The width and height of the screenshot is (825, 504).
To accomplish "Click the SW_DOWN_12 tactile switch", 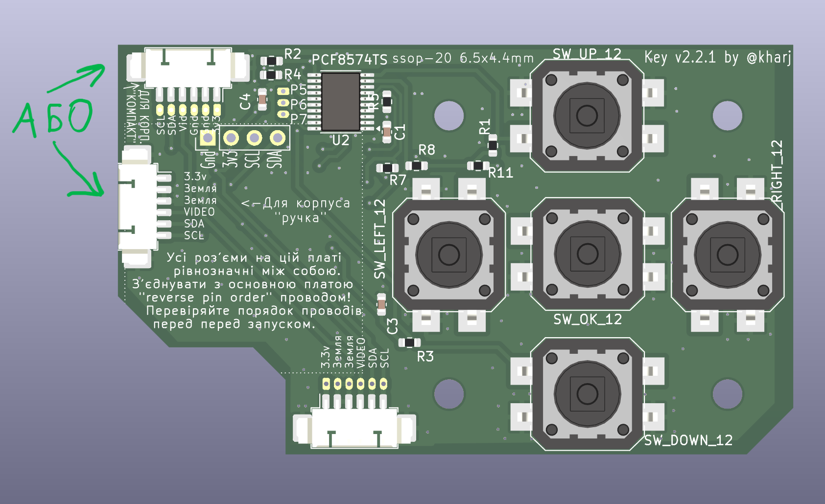I will [587, 393].
